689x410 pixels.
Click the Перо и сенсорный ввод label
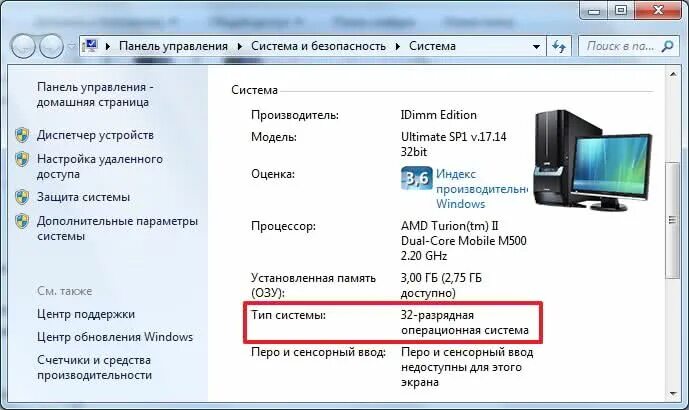coord(319,352)
